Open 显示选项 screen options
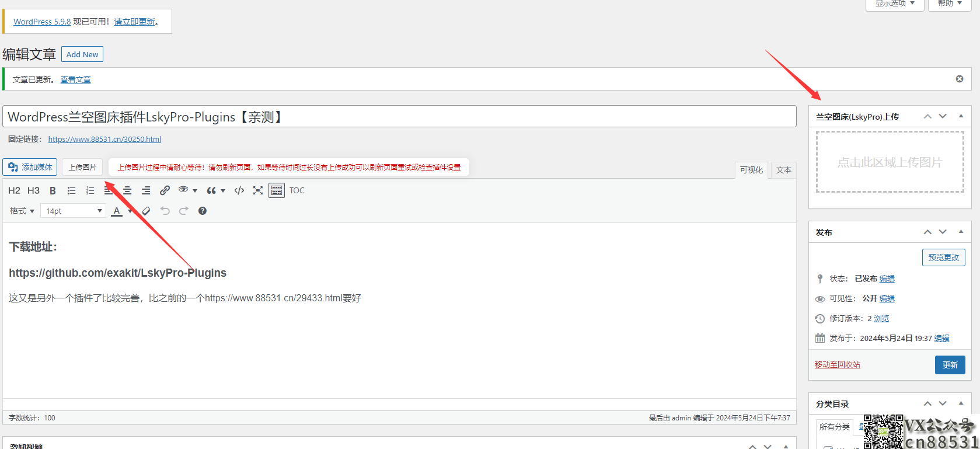 [x=895, y=4]
